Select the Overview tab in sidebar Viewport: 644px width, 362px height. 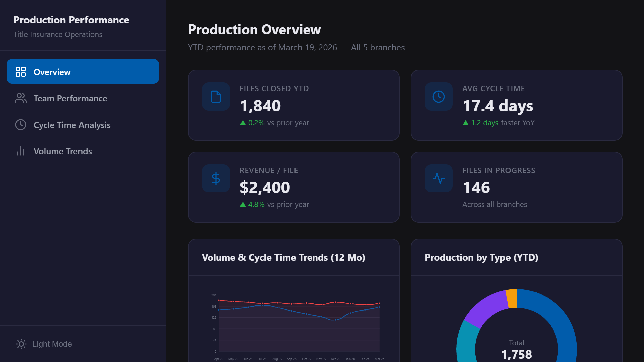coord(52,72)
